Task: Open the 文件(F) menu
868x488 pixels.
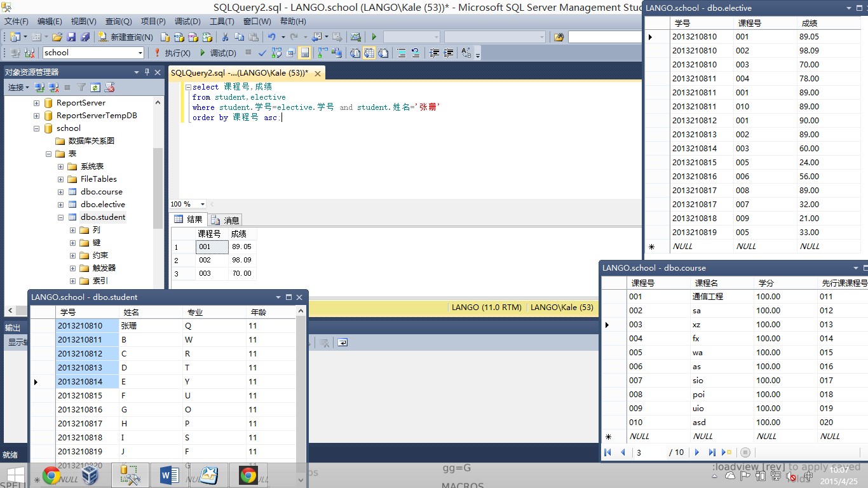Action: pos(16,21)
